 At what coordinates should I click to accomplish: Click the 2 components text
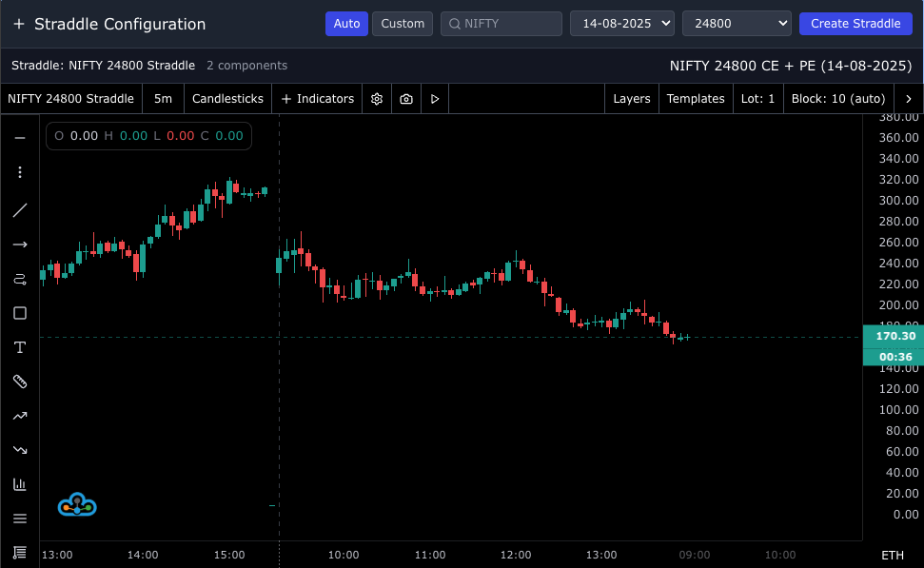pos(246,66)
